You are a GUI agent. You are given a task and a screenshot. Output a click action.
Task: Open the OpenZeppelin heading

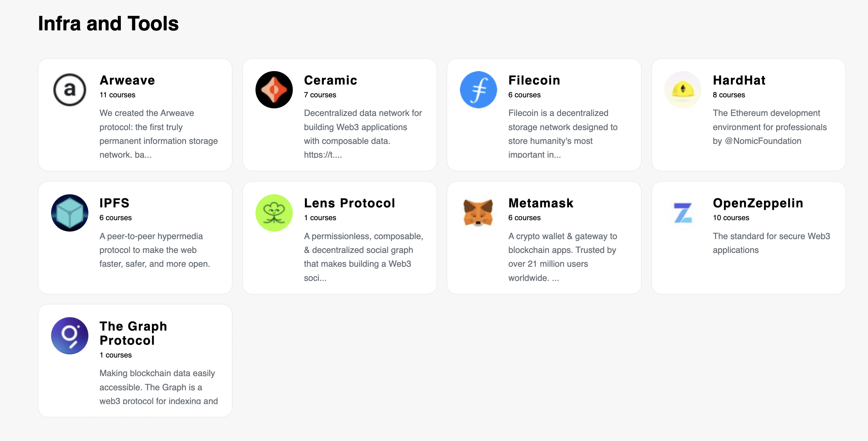(758, 203)
